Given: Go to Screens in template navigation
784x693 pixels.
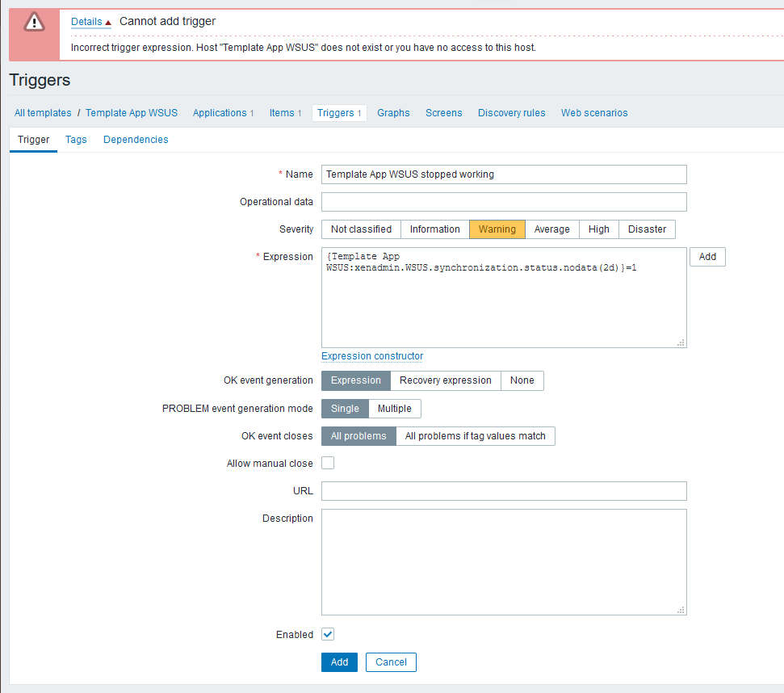Looking at the screenshot, I should coord(443,113).
